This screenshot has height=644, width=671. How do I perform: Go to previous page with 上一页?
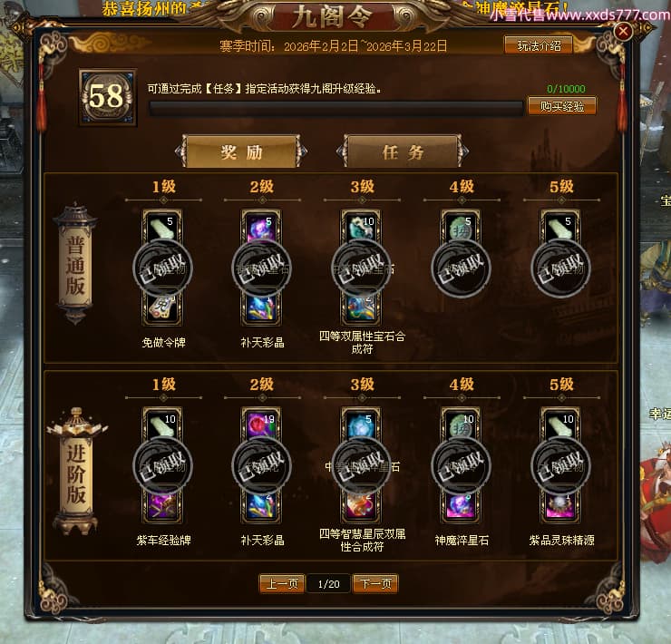pyautogui.click(x=282, y=584)
